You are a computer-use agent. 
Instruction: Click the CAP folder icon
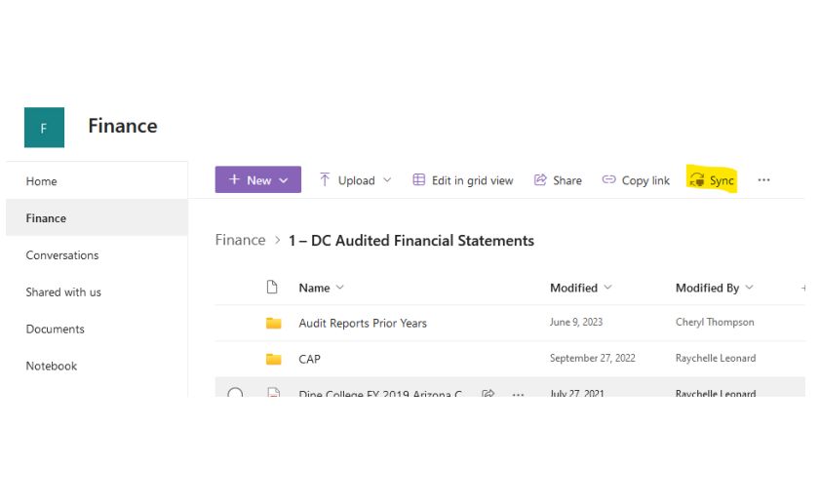pyautogui.click(x=274, y=359)
